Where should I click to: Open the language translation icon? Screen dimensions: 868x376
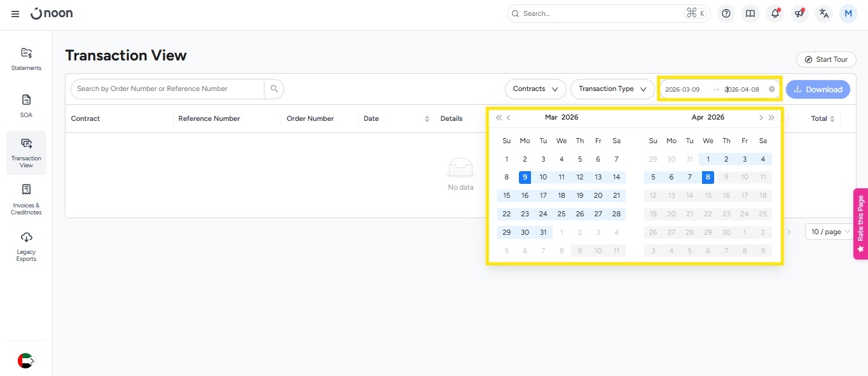tap(824, 13)
